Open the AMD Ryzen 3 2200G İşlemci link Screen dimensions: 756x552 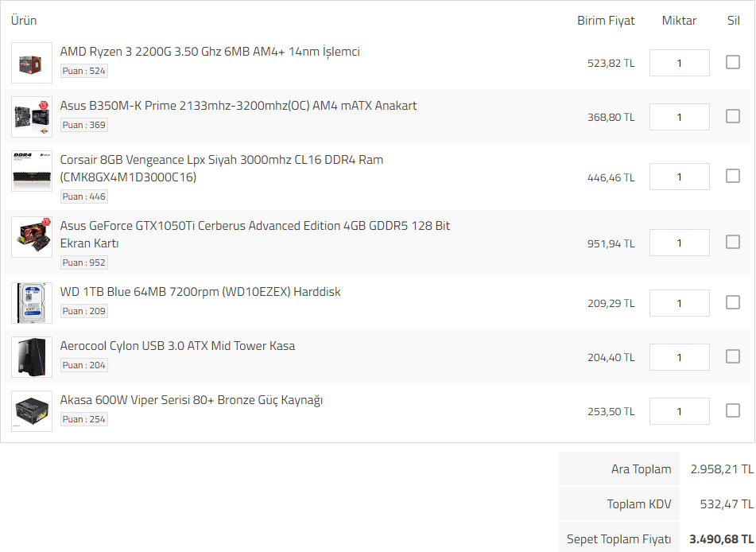210,52
